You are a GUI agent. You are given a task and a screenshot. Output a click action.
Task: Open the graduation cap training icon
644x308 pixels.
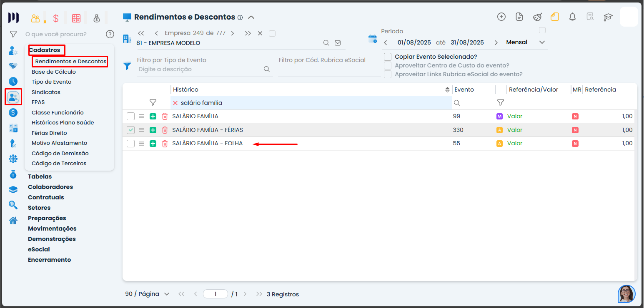coord(608,17)
